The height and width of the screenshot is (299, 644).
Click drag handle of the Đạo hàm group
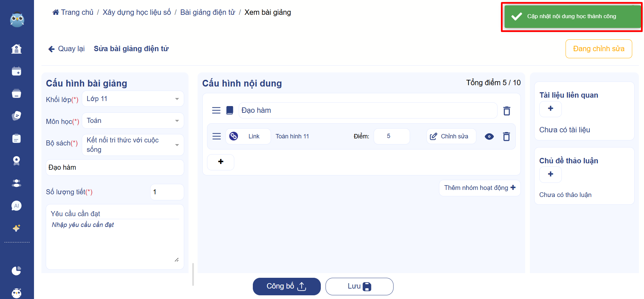216,110
